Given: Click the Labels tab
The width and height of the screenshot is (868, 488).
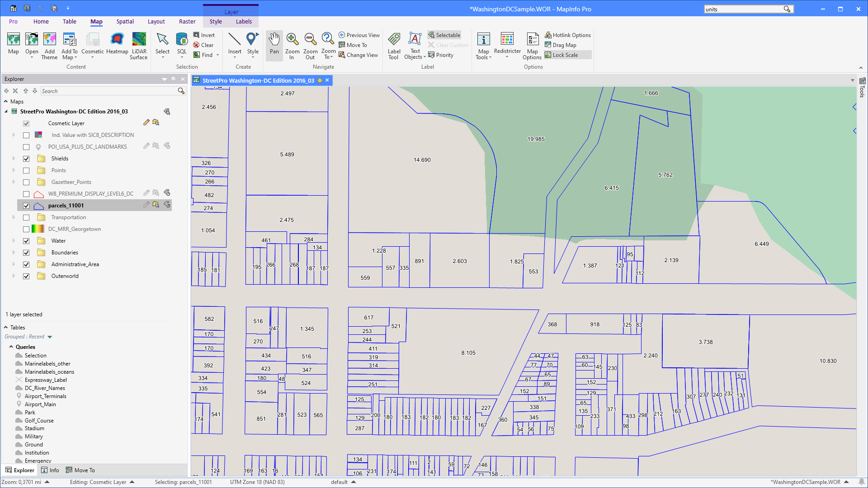Looking at the screenshot, I should [244, 21].
